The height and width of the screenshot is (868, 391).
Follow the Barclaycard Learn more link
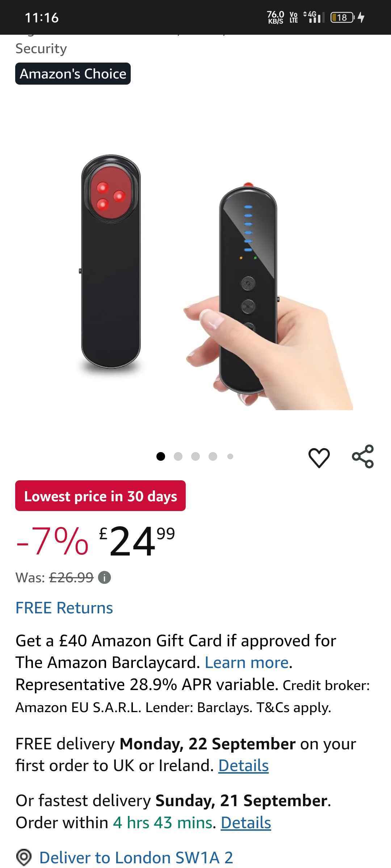click(x=247, y=663)
